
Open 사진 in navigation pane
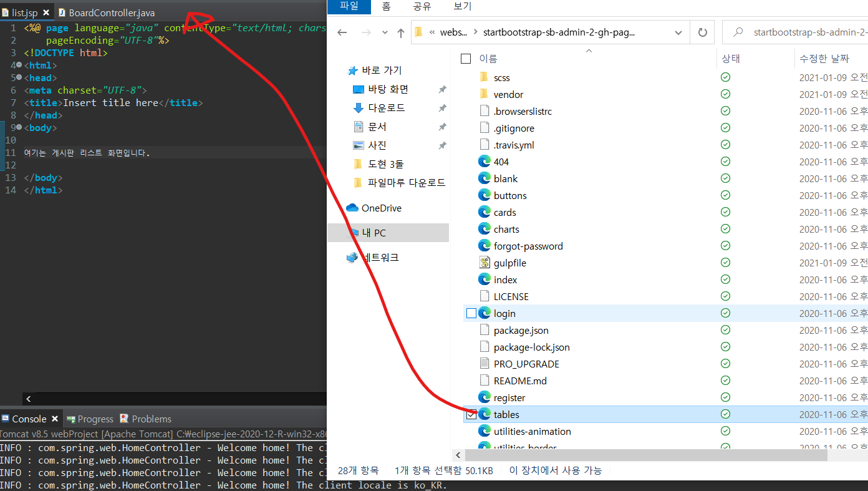pyautogui.click(x=370, y=145)
